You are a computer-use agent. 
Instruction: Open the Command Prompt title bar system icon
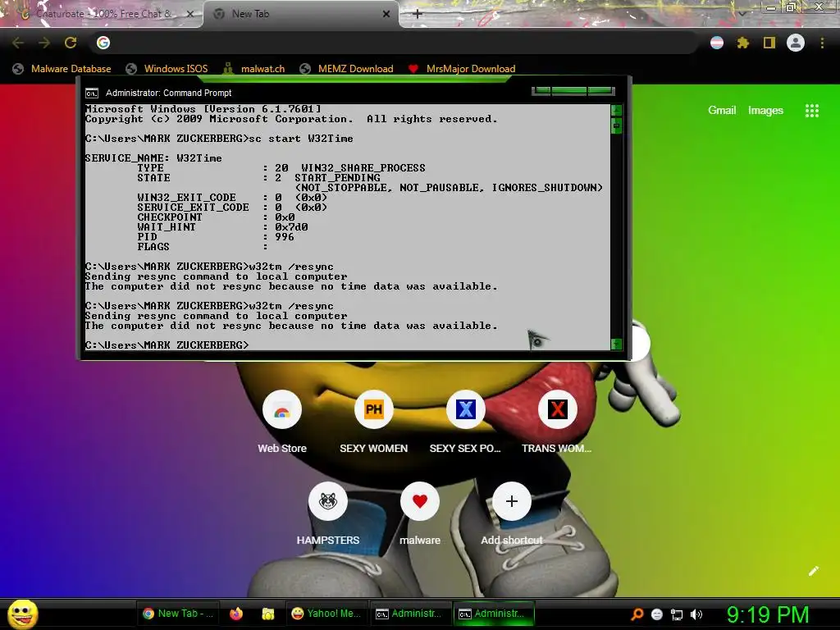pyautogui.click(x=92, y=94)
